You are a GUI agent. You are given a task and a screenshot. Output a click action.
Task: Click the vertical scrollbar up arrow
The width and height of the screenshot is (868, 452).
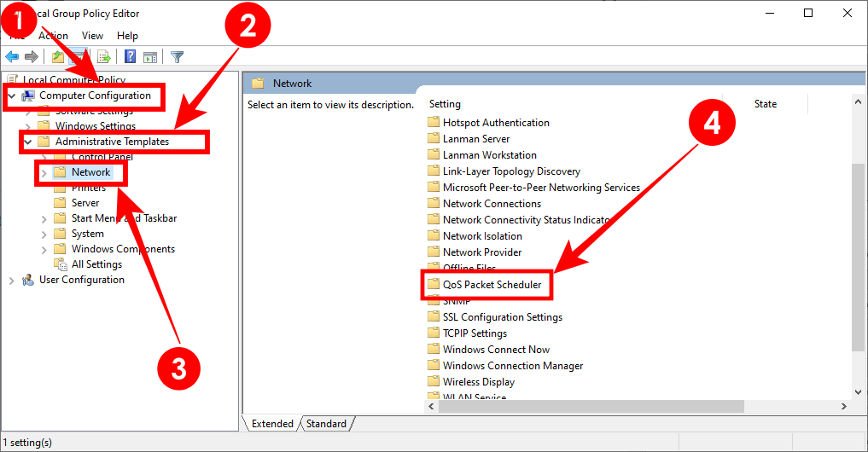pyautogui.click(x=858, y=101)
